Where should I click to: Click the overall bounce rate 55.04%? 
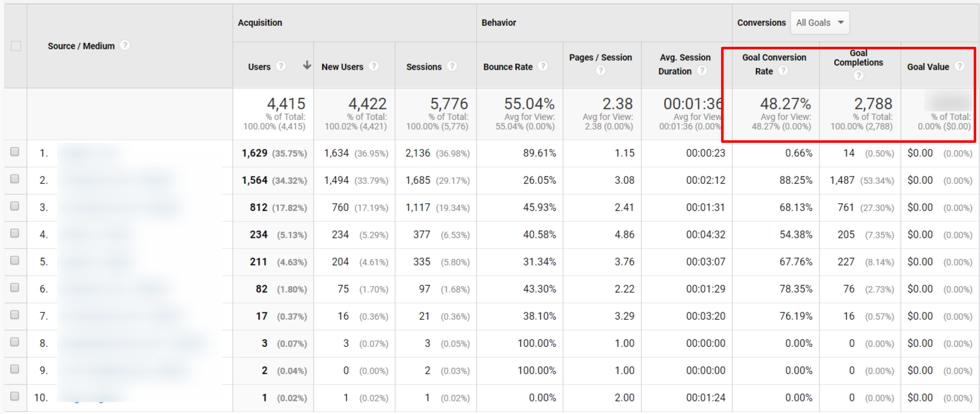(x=529, y=104)
